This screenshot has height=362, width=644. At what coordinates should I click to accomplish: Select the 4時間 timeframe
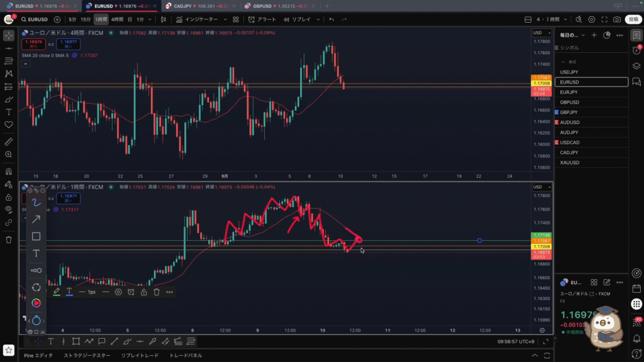click(117, 19)
